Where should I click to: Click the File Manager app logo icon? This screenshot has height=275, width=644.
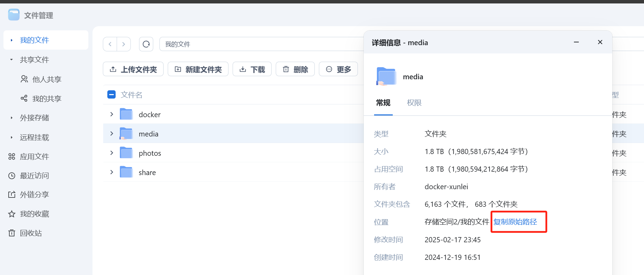(x=14, y=15)
